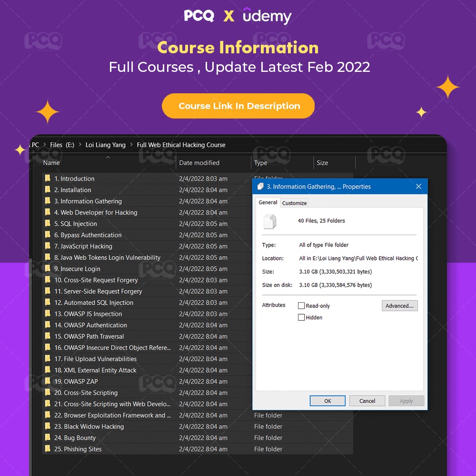Click Cancel in Properties dialog
This screenshot has width=476, height=476.
pos(367,401)
